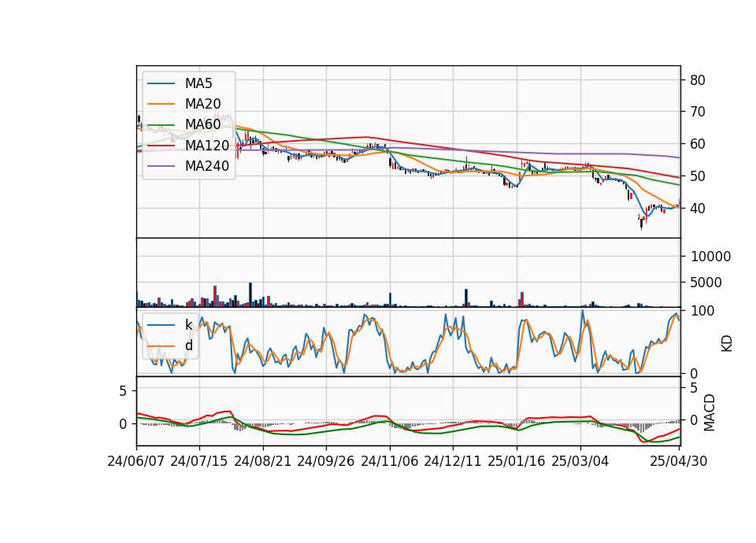Click the MA120 legend label

click(207, 146)
